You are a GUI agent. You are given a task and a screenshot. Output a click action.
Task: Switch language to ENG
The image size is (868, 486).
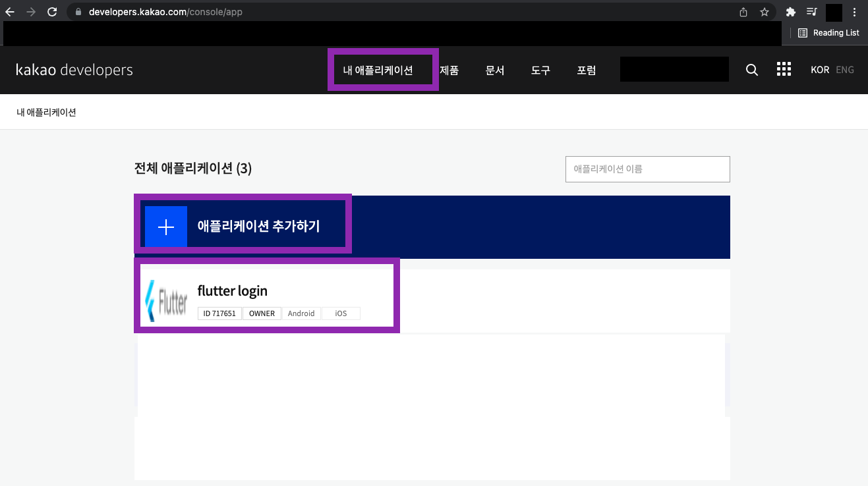[x=845, y=70]
